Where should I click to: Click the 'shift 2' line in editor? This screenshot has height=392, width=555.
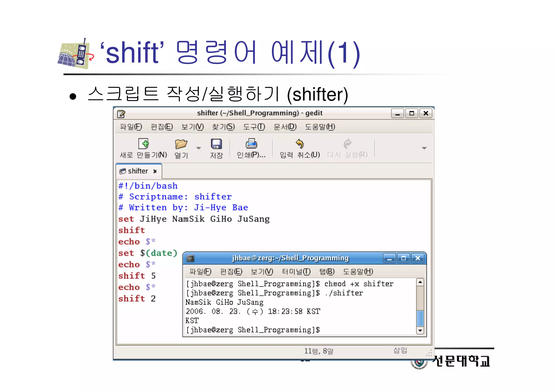pyautogui.click(x=137, y=299)
